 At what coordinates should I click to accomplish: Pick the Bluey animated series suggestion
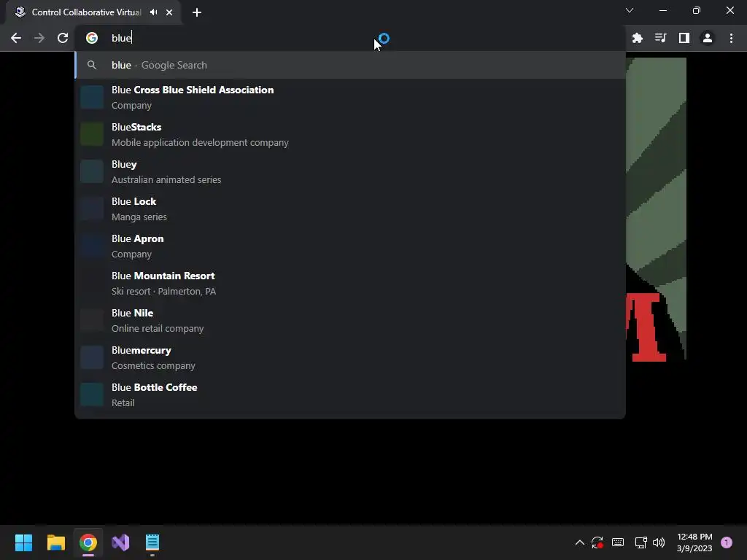point(350,171)
